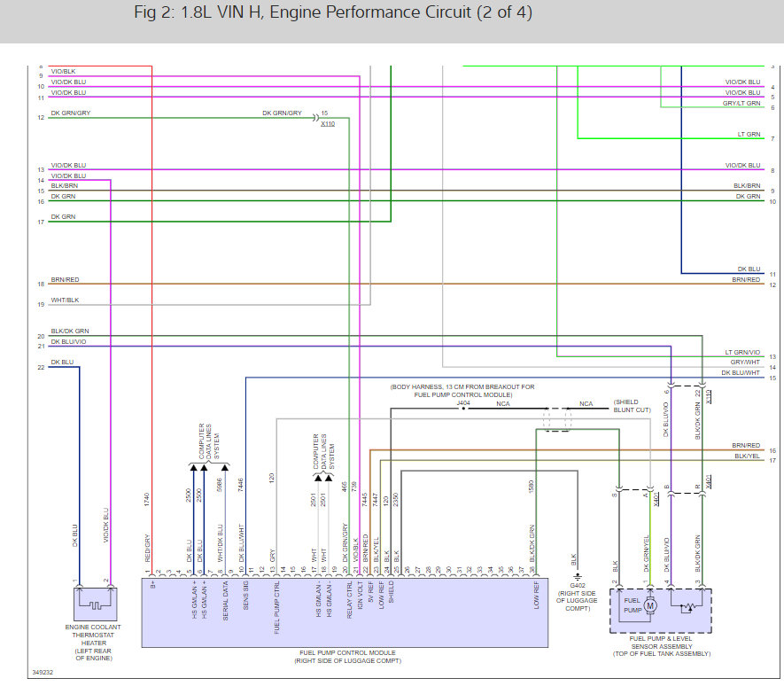Click the IGN VOLT pin label
The width and height of the screenshot is (784, 694).
pyautogui.click(x=360, y=595)
